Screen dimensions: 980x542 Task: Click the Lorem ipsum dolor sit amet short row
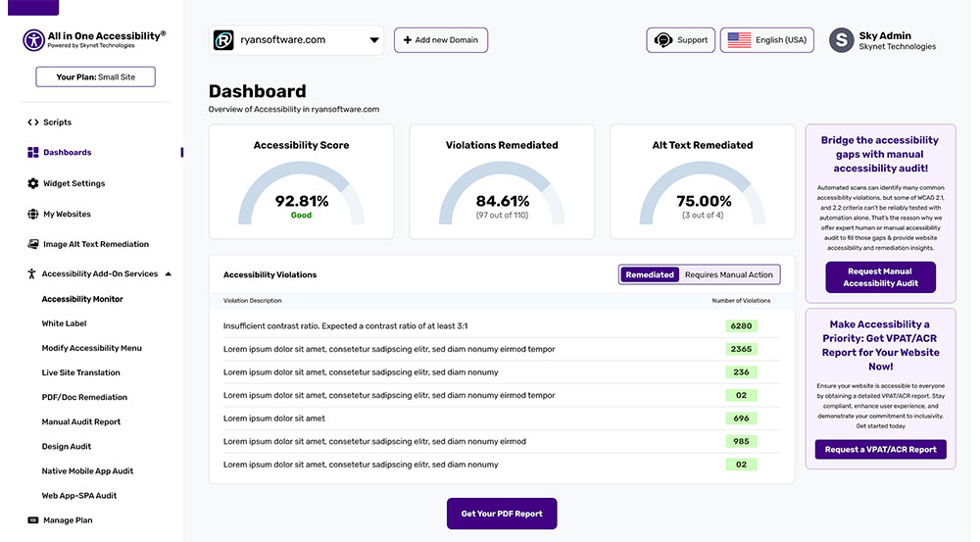click(501, 419)
